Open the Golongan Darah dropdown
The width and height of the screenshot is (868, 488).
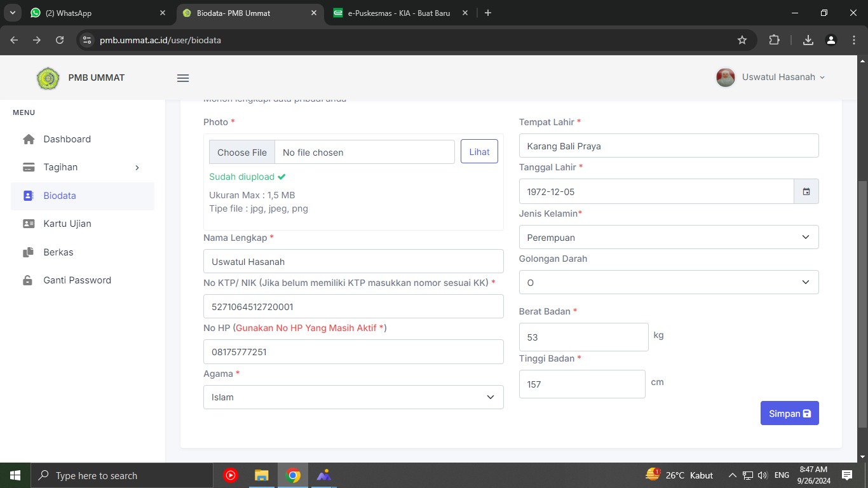point(668,282)
